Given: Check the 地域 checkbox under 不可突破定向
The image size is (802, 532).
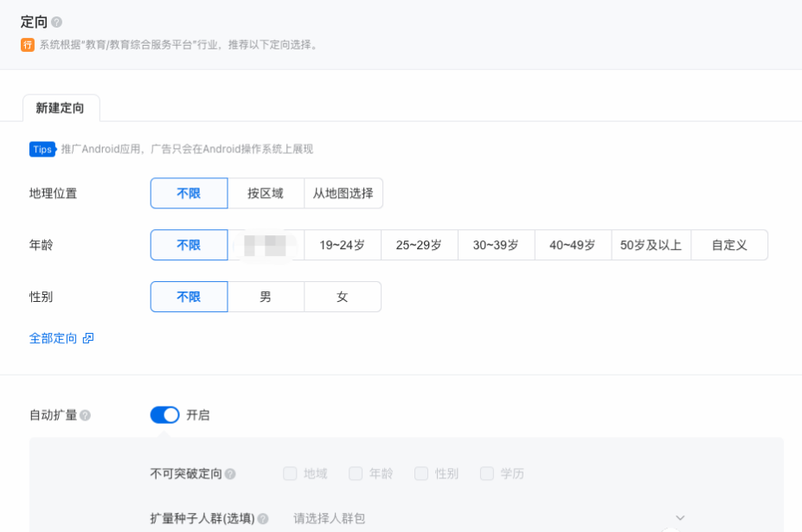Looking at the screenshot, I should click(x=290, y=473).
